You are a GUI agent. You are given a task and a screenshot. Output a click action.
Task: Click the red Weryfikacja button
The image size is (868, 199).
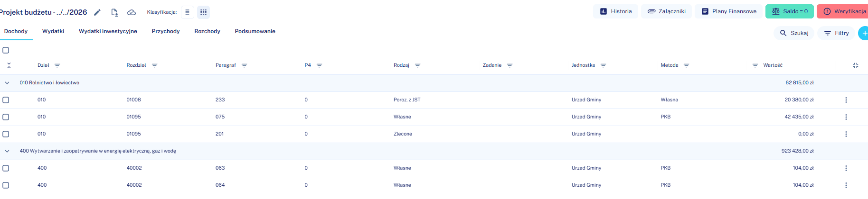(843, 11)
